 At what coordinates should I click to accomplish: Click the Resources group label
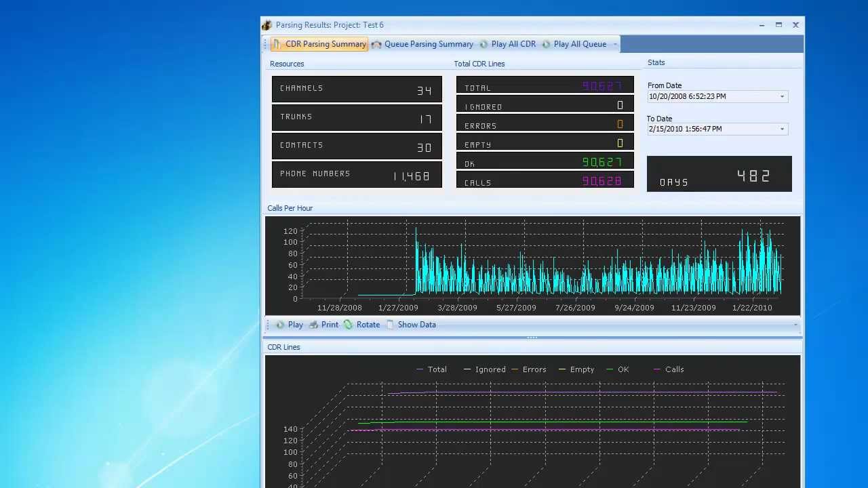287,64
